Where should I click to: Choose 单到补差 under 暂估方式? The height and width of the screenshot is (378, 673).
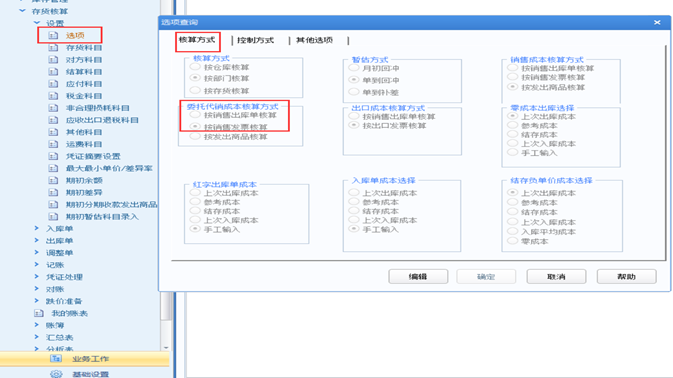point(354,92)
